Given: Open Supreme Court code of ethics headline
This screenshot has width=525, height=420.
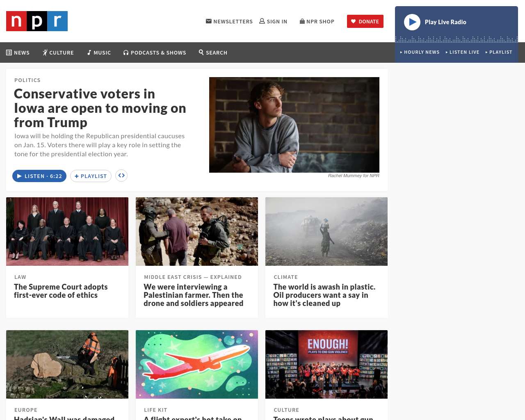Looking at the screenshot, I should pyautogui.click(x=61, y=291).
